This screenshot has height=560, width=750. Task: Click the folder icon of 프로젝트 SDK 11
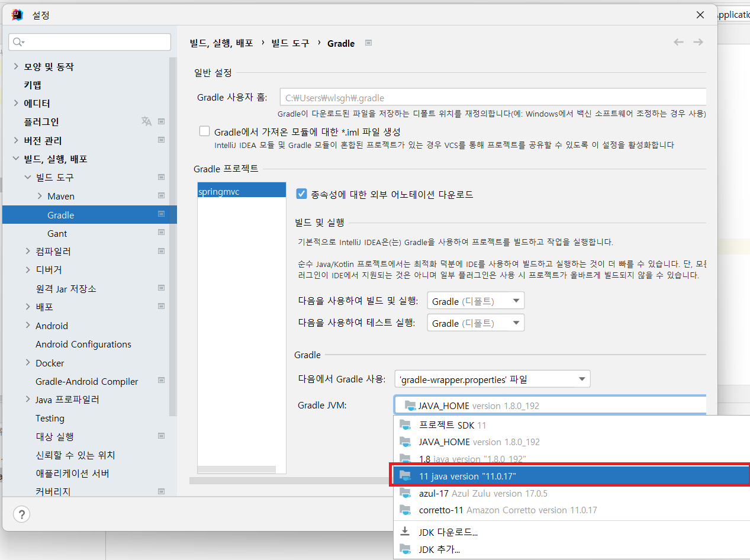point(405,424)
